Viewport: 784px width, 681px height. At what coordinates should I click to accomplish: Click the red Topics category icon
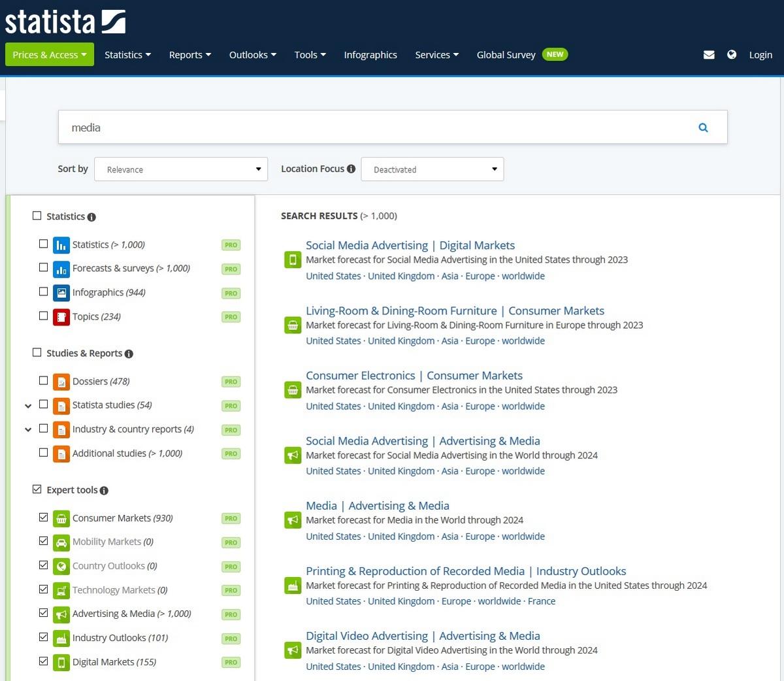tap(61, 317)
